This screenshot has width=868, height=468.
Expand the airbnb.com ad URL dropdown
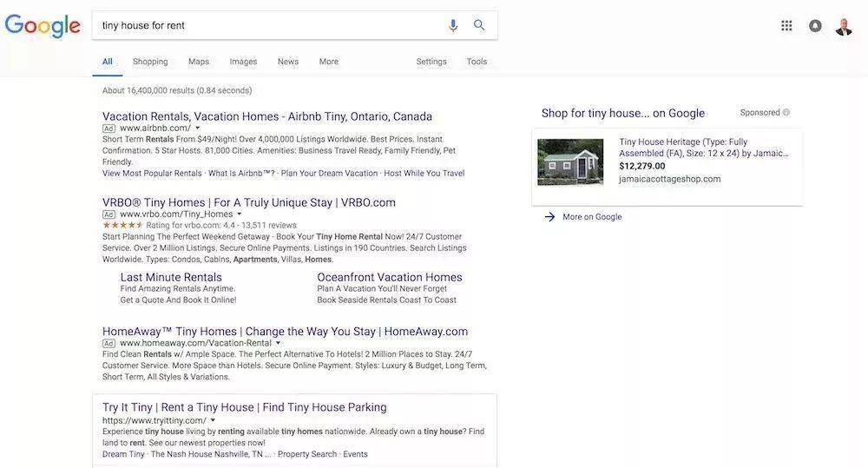[x=198, y=129]
